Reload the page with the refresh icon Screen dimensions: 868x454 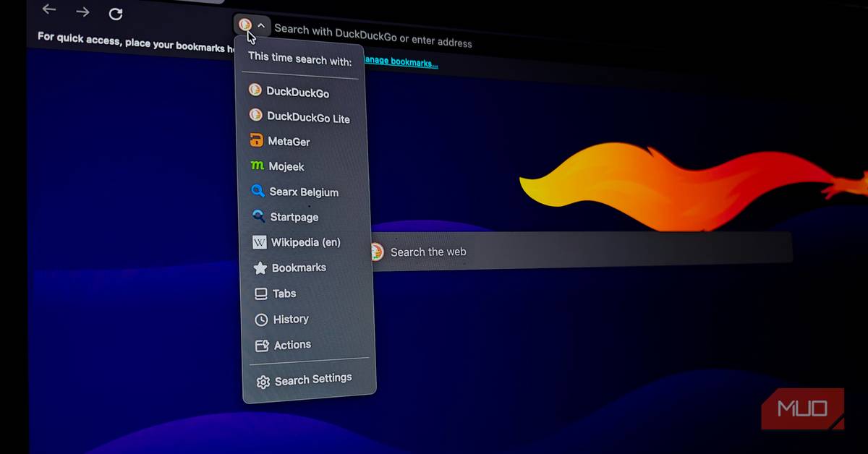(x=116, y=14)
